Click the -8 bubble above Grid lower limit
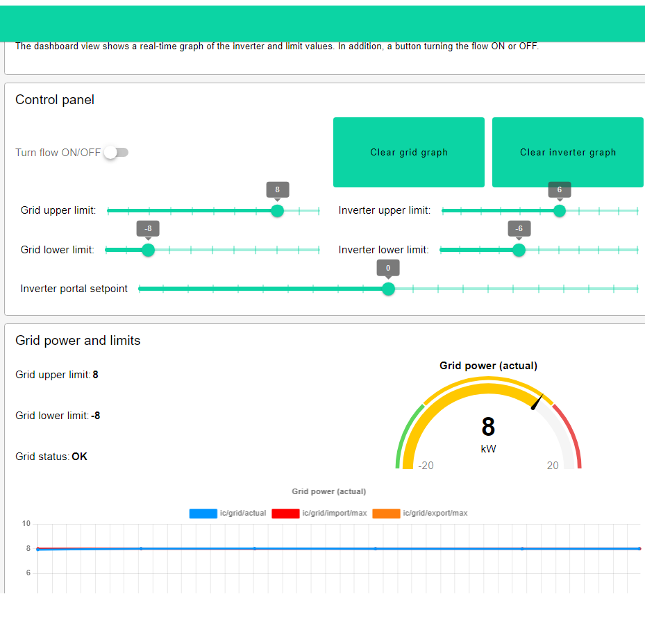This screenshot has height=644, width=645. (x=148, y=228)
